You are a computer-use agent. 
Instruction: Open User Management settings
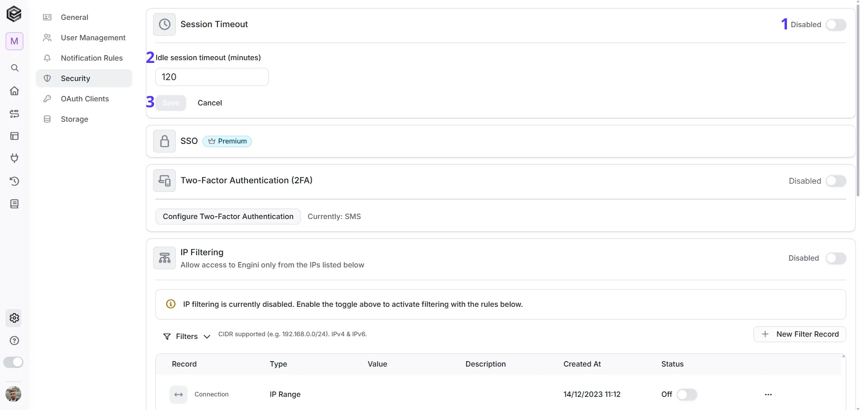click(x=84, y=38)
